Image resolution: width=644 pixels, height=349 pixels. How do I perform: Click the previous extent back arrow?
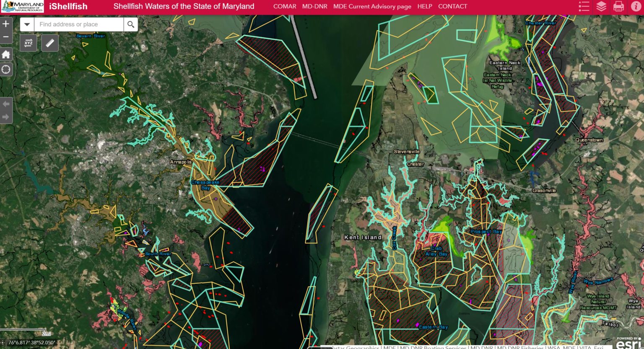point(6,103)
